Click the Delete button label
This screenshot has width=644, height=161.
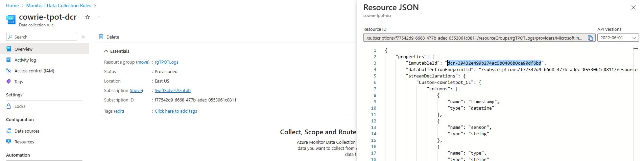(113, 37)
